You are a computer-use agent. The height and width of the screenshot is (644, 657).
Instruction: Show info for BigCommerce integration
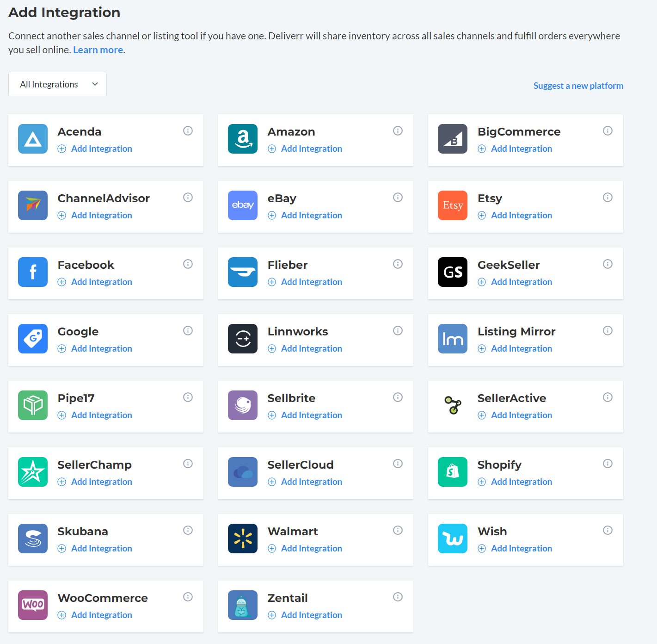(x=608, y=131)
